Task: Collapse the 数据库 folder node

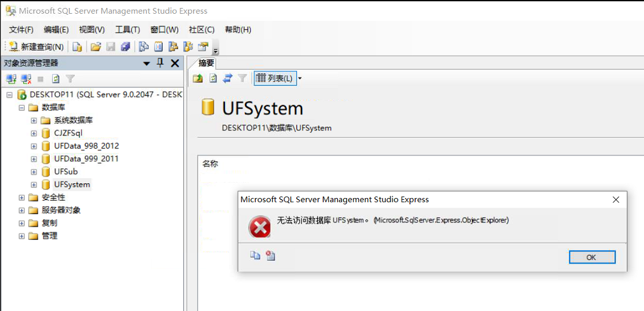Action: click(x=22, y=107)
